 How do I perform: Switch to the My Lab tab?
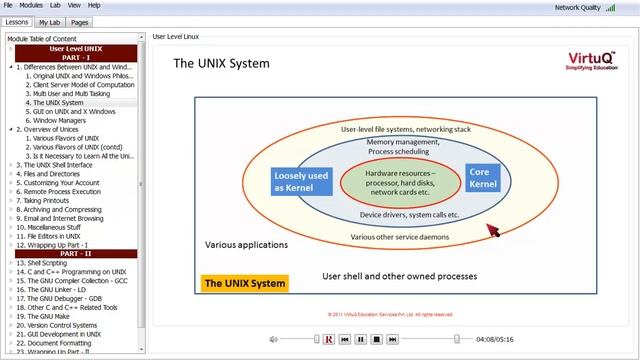click(x=49, y=22)
